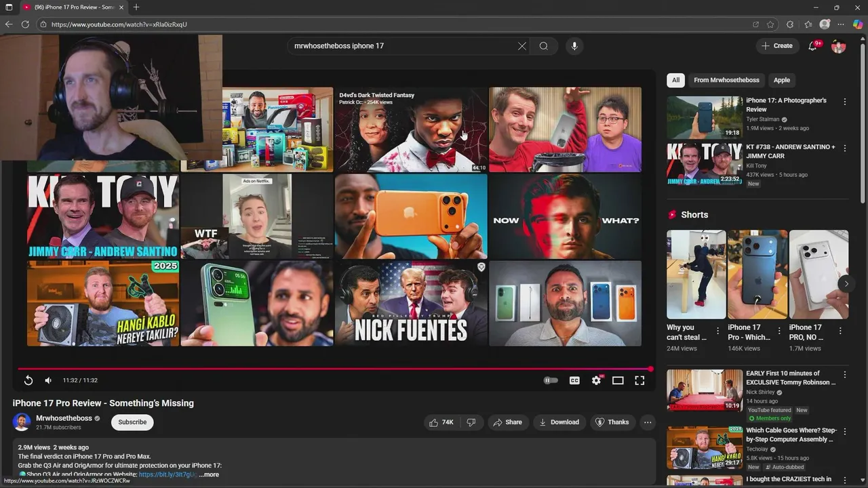
Task: Toggle closed captions (CC) on the player
Action: 574,381
